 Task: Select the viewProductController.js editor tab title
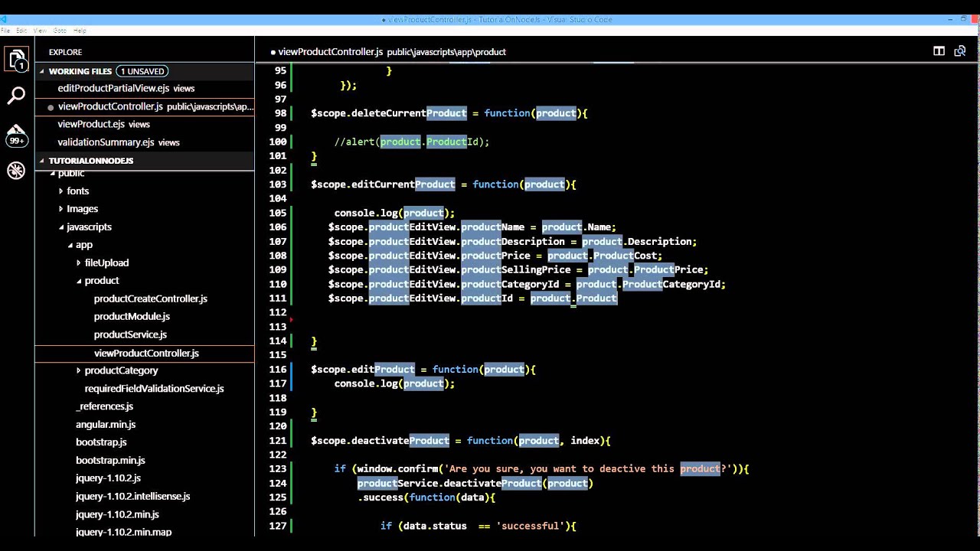click(330, 52)
